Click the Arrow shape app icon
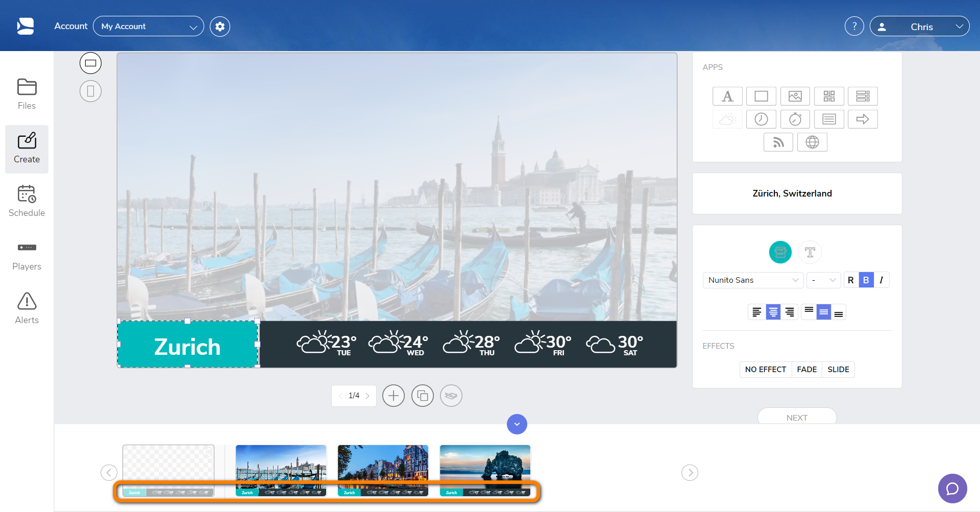The height and width of the screenshot is (512, 980). click(x=863, y=119)
